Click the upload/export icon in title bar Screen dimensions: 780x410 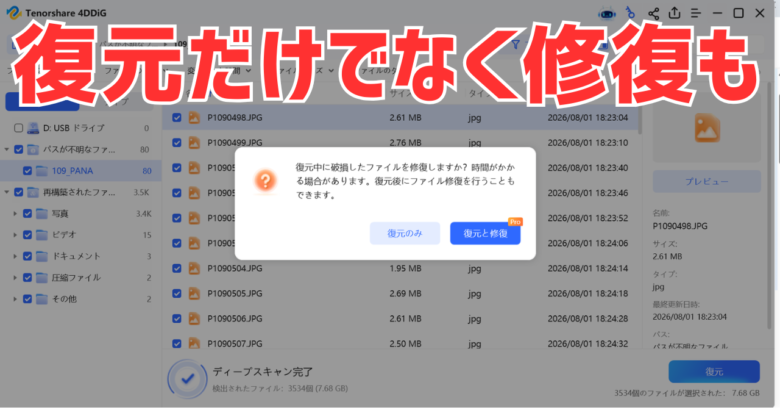(x=675, y=13)
